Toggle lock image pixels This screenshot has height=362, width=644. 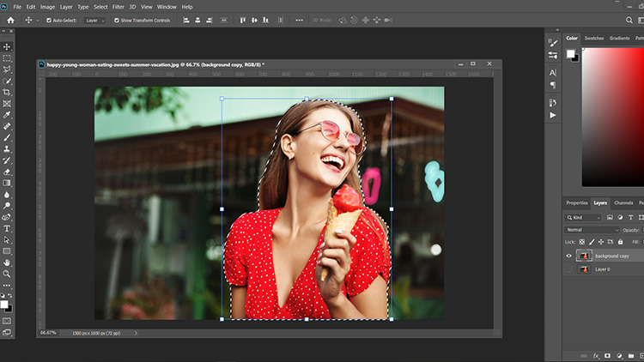pyautogui.click(x=592, y=242)
